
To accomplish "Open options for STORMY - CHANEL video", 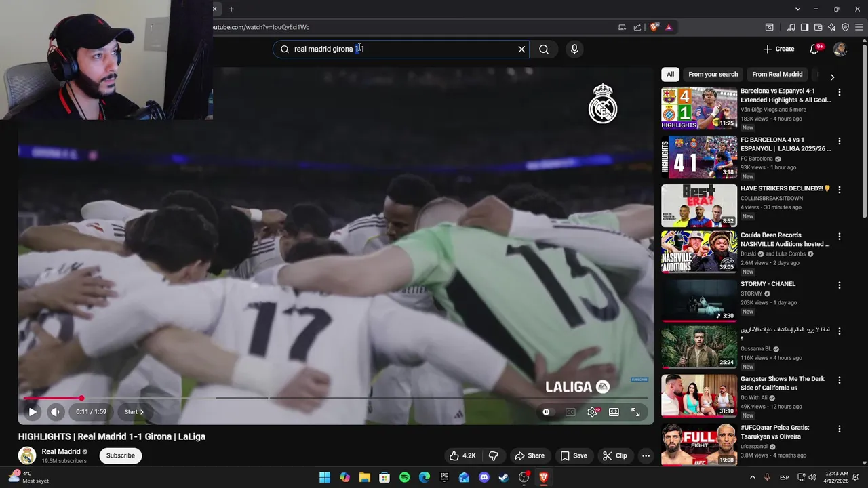I will pyautogui.click(x=840, y=285).
